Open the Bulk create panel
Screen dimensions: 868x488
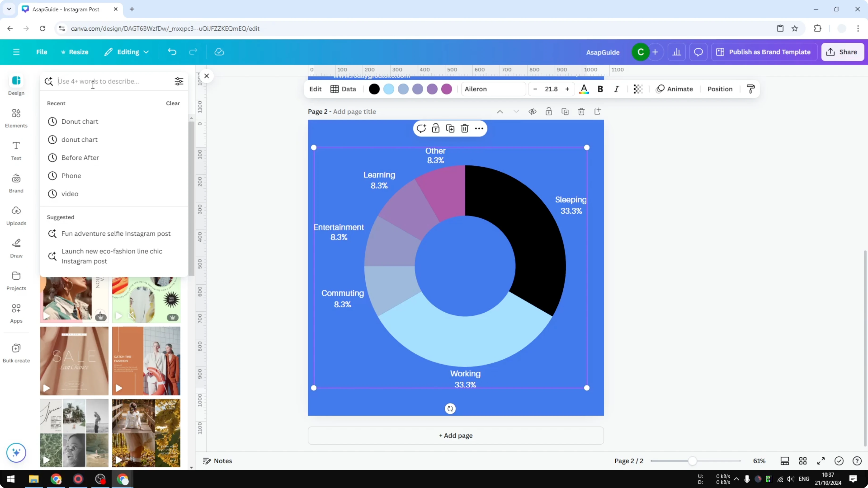point(16,353)
